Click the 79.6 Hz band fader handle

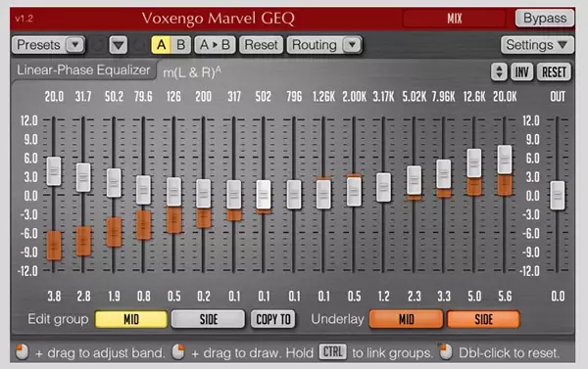pyautogui.click(x=143, y=190)
